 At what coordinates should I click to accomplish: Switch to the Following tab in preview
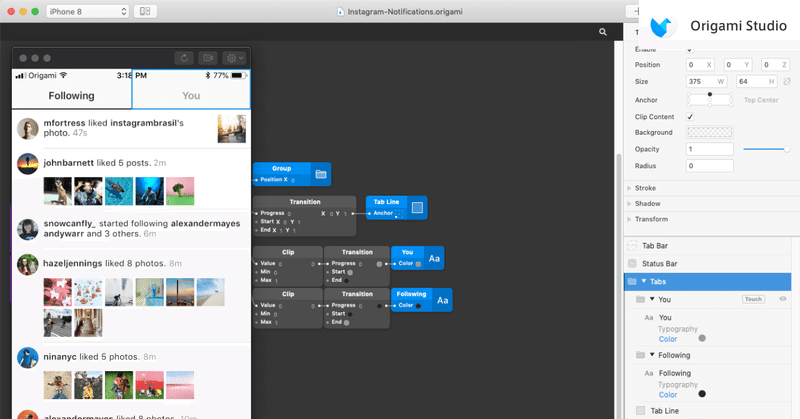[71, 95]
